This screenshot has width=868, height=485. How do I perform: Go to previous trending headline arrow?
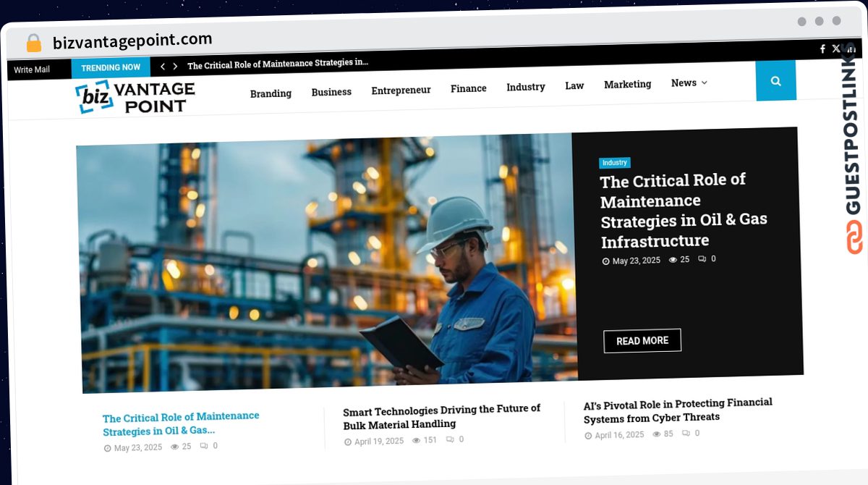coord(163,67)
